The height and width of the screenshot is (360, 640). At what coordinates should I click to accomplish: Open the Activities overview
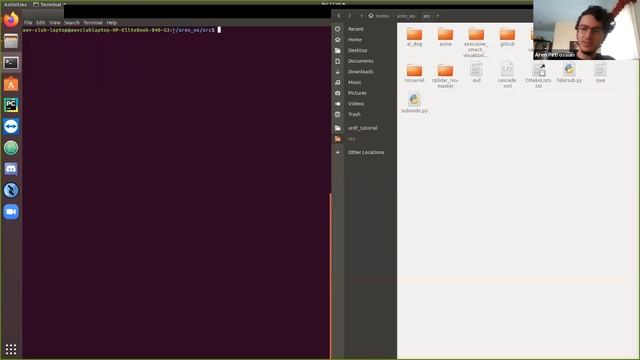(15, 4)
